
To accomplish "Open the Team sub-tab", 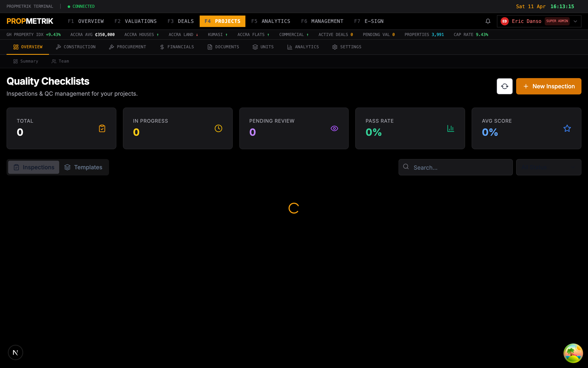I will point(60,61).
